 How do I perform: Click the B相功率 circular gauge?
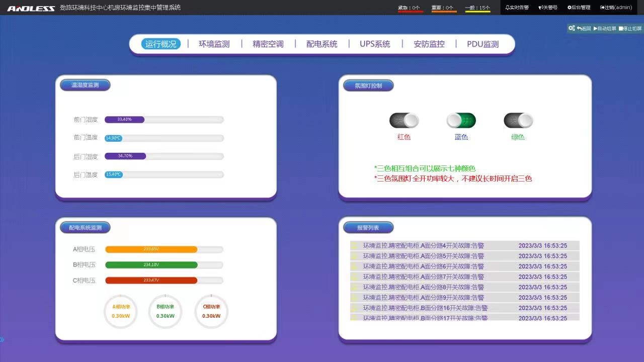pyautogui.click(x=165, y=312)
